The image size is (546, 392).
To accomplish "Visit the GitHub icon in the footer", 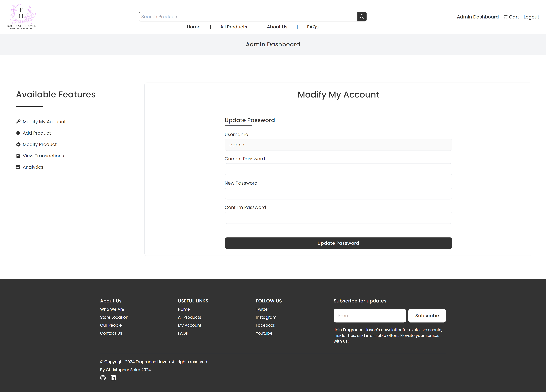I will click(103, 378).
